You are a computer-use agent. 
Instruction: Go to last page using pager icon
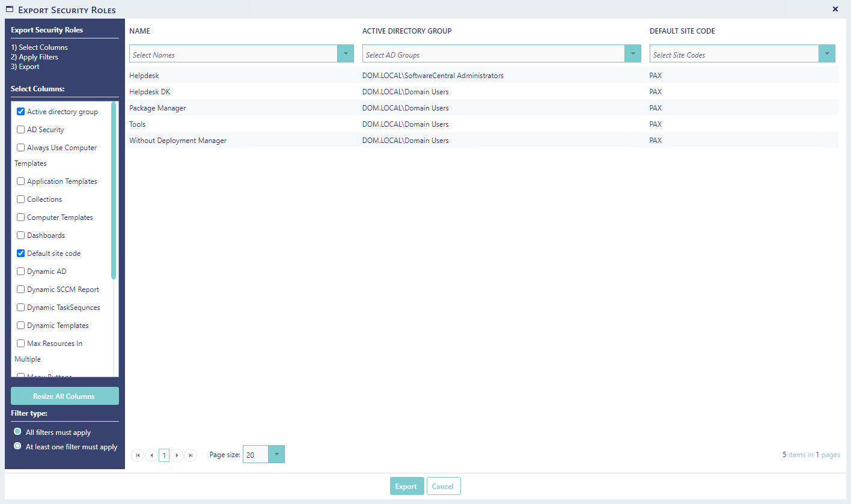[191, 455]
